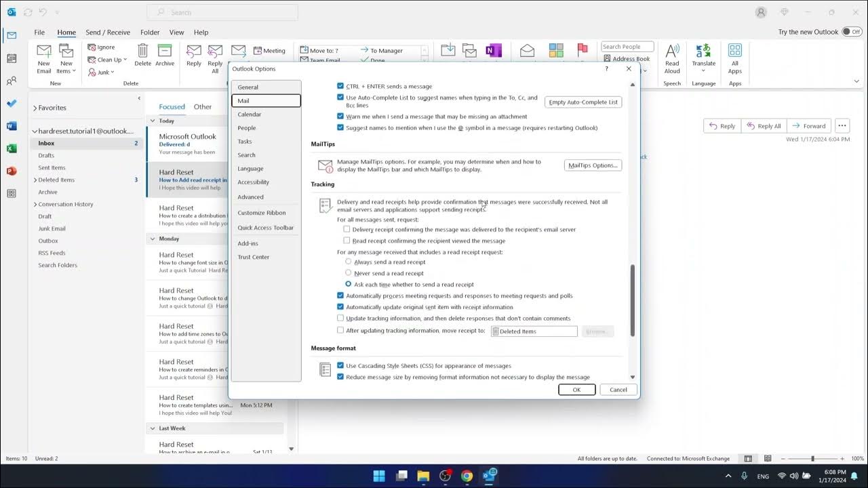Expand Favorites folder group

click(35, 108)
